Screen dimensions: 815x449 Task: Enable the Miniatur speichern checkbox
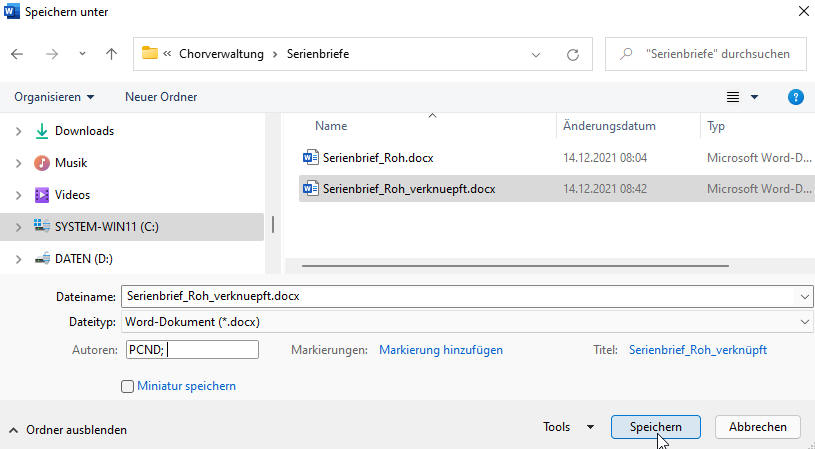click(x=127, y=387)
